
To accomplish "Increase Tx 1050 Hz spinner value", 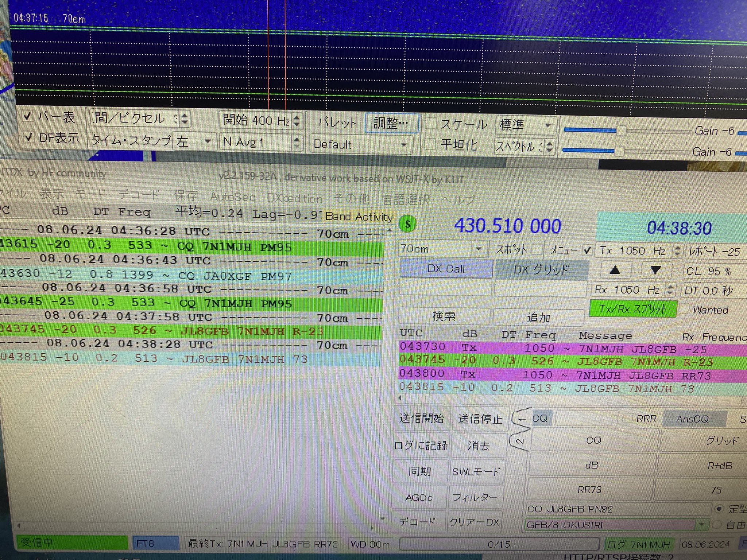I will coord(677,248).
